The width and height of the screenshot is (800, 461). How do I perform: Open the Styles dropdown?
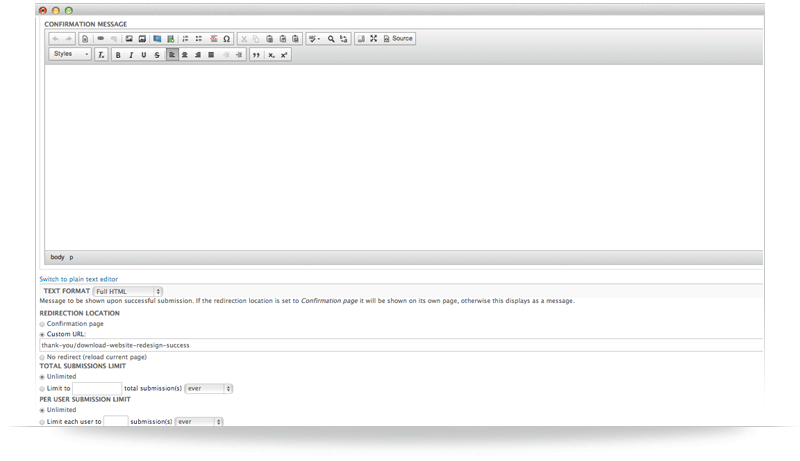[70, 54]
